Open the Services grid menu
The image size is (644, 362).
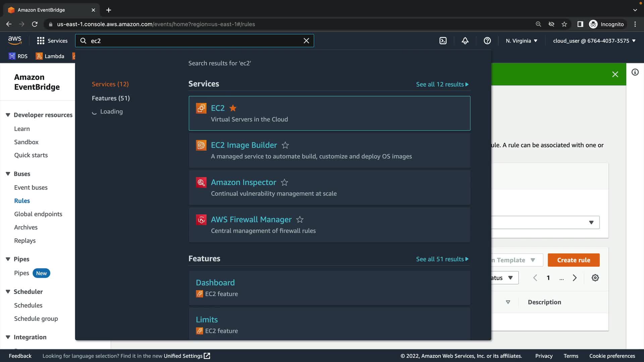(52, 41)
